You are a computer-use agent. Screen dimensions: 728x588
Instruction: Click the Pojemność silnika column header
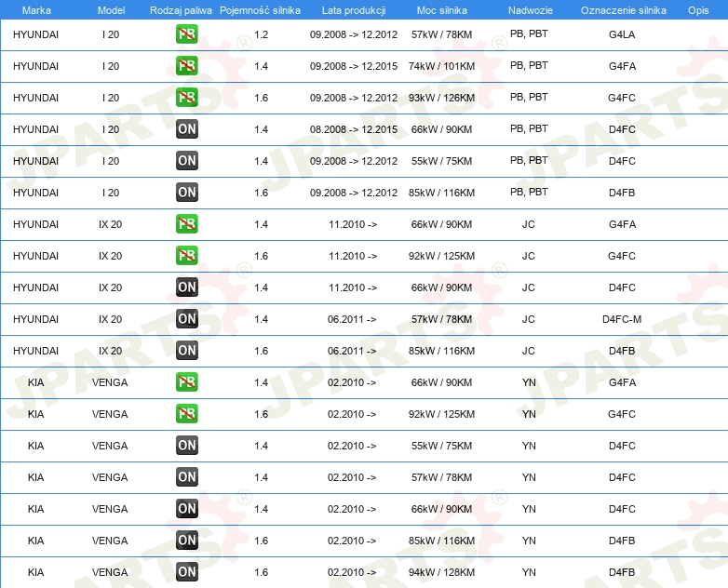[260, 10]
